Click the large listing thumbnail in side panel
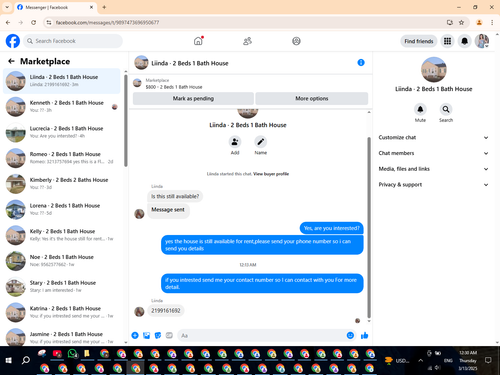500x375 pixels. click(434, 70)
